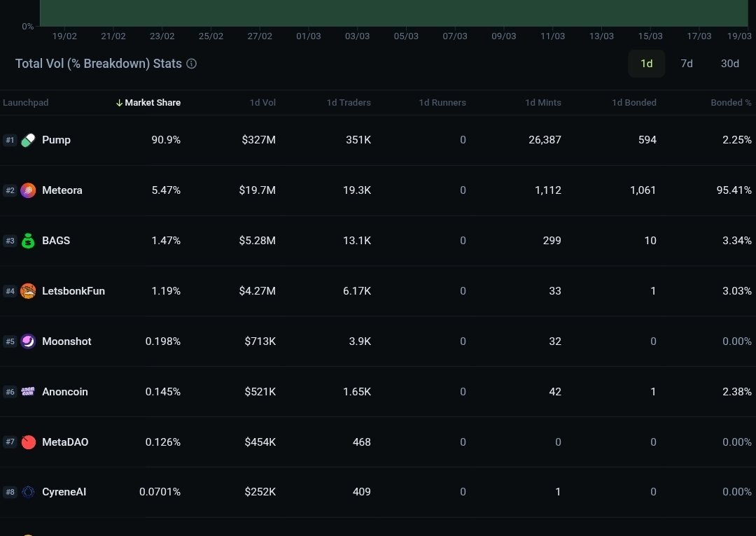Click Pump 1d traders 351K
The height and width of the screenshot is (536, 756).
click(358, 140)
